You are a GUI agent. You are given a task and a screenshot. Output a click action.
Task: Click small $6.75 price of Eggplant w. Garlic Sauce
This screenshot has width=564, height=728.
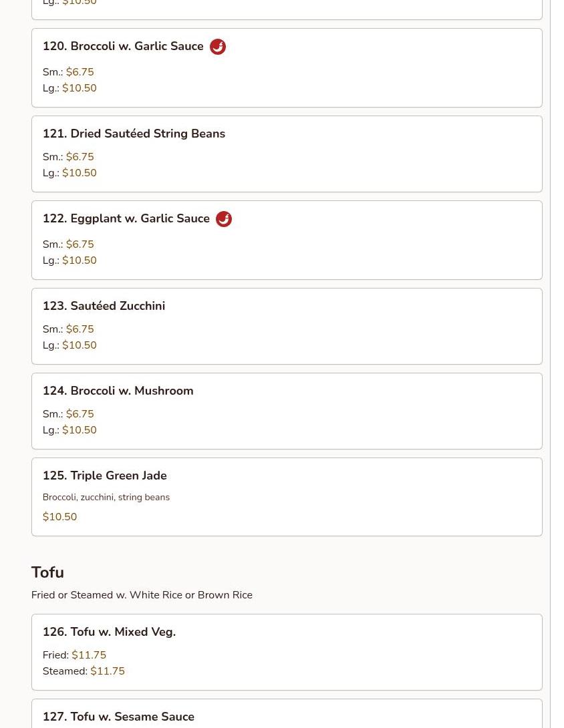pyautogui.click(x=80, y=244)
